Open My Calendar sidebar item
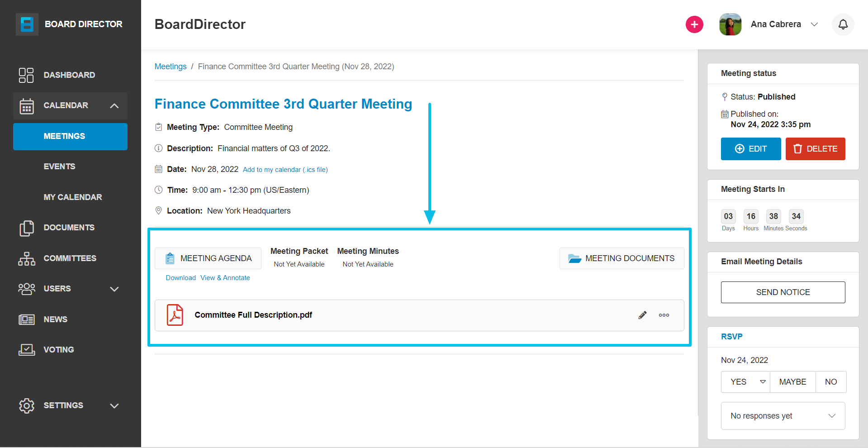The width and height of the screenshot is (868, 448). 72,197
